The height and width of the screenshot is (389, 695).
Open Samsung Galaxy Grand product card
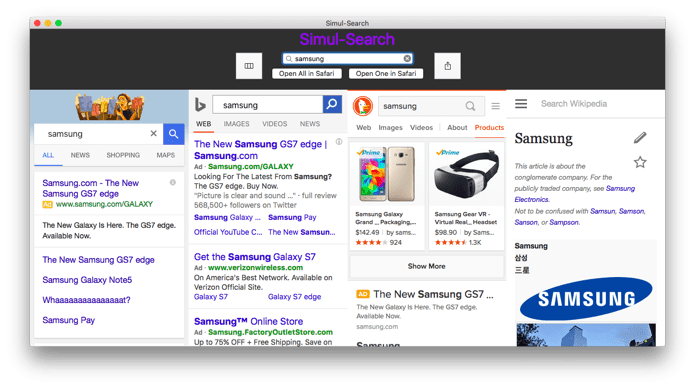click(387, 196)
